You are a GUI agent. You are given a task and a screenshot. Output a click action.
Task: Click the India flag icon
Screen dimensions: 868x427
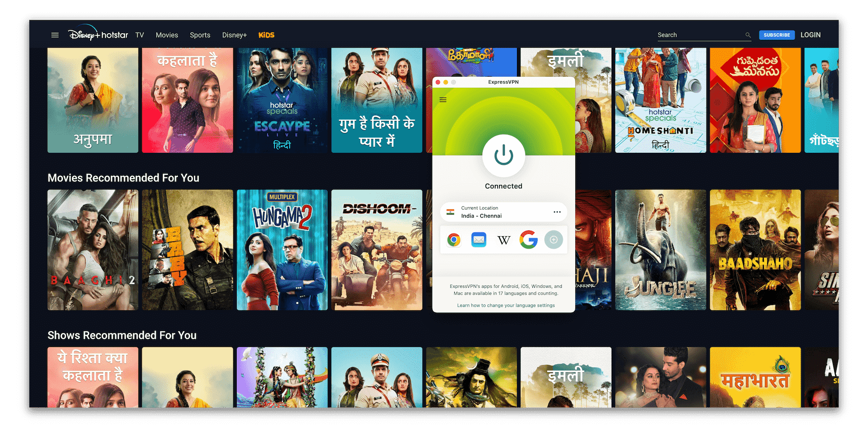pyautogui.click(x=450, y=212)
